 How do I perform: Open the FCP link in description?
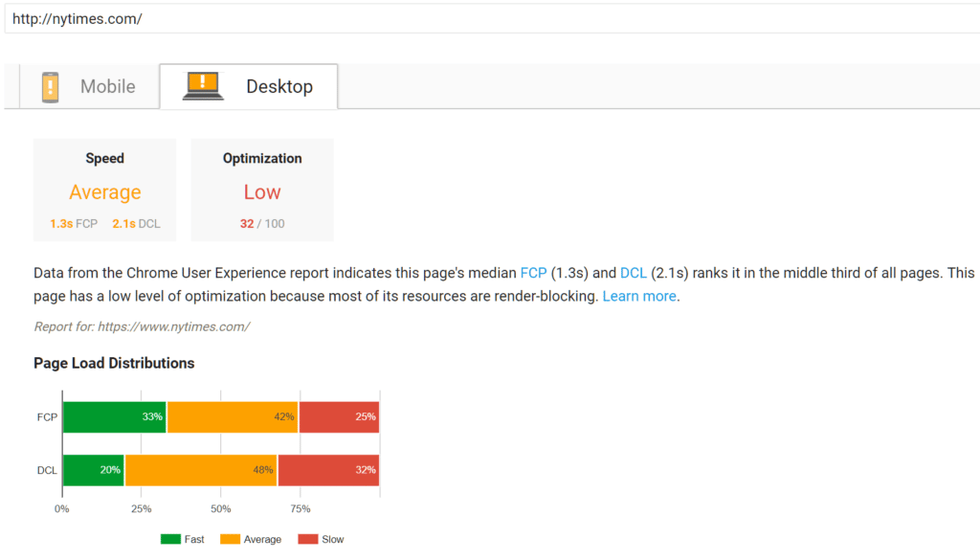point(533,273)
